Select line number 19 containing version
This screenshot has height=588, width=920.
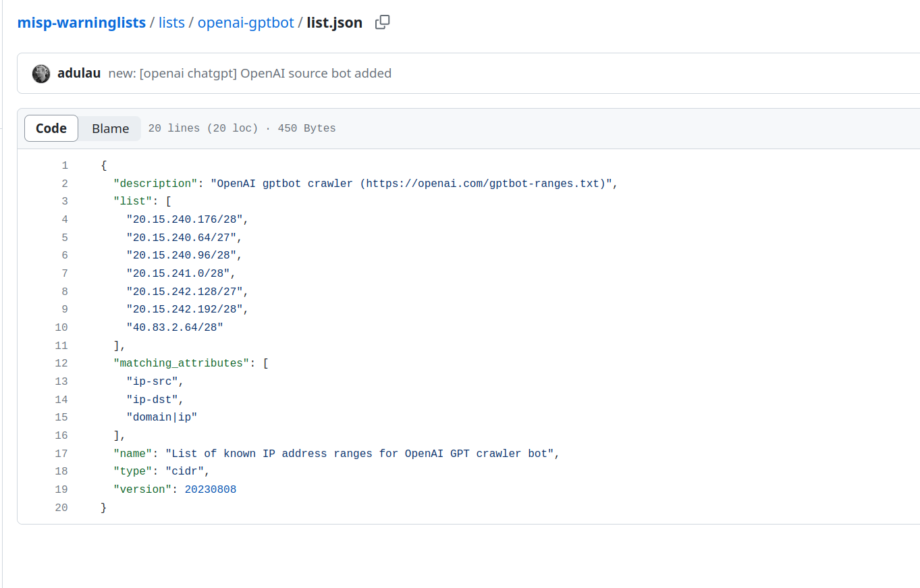[x=61, y=489]
